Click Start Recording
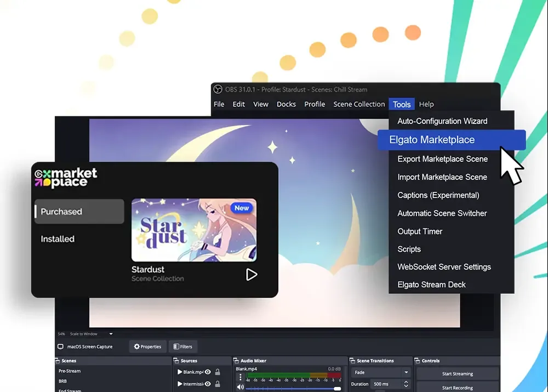 pyautogui.click(x=458, y=388)
